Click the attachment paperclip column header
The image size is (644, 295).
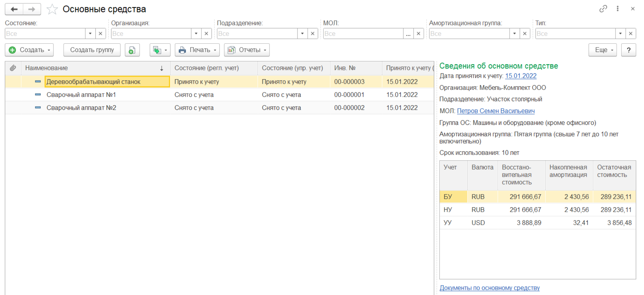(13, 68)
